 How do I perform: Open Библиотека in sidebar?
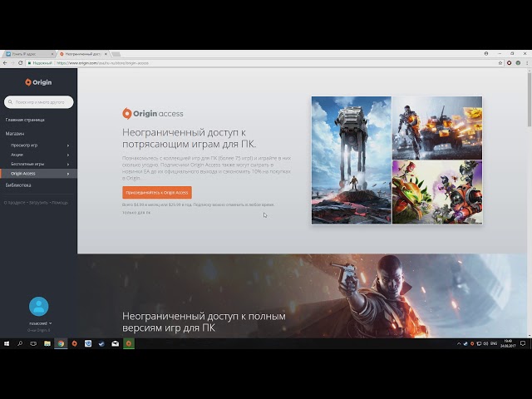click(18, 185)
